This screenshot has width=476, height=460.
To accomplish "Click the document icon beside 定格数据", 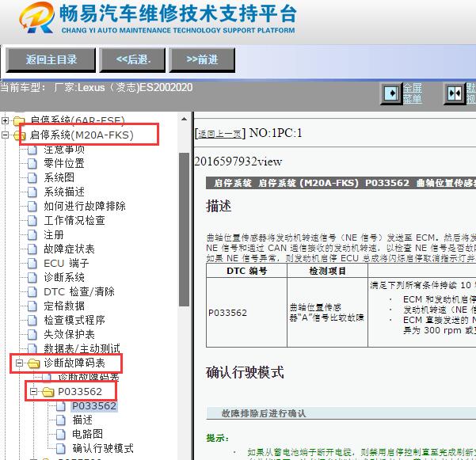I will pyautogui.click(x=32, y=306).
